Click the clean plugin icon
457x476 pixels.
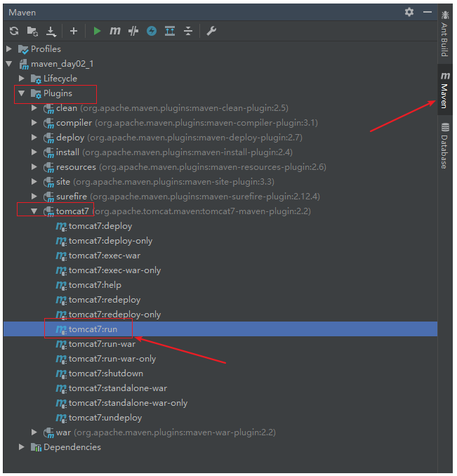click(48, 108)
